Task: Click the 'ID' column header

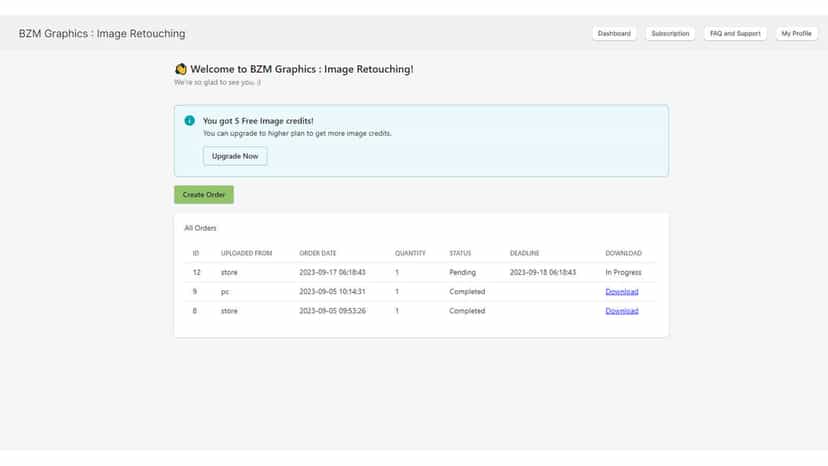Action: point(196,253)
